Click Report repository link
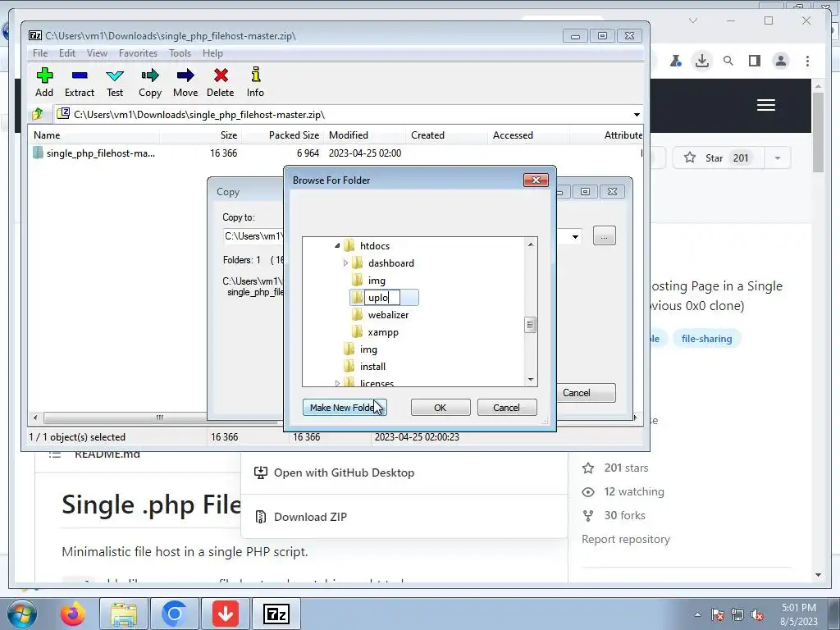Screen dimensions: 840x630 click(626, 539)
